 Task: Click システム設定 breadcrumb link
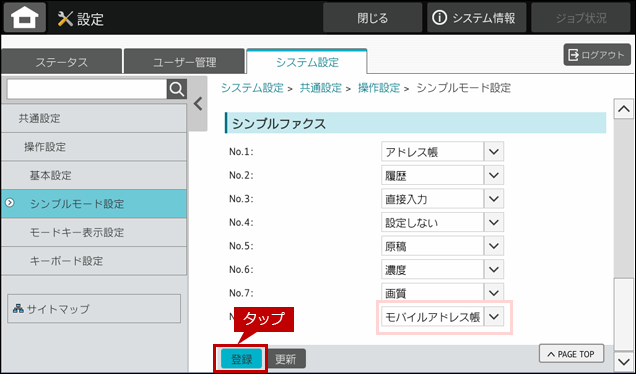coord(252,88)
